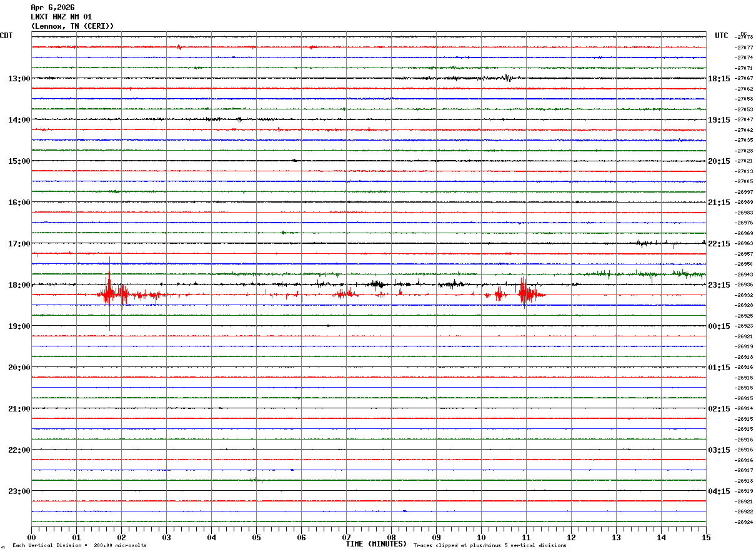Click the "UTC" timezone header
756x554 pixels.
tap(722, 36)
